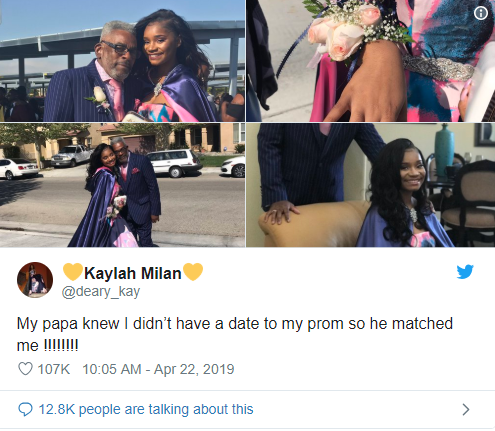
Task: Click the heart like icon
Action: (25, 369)
